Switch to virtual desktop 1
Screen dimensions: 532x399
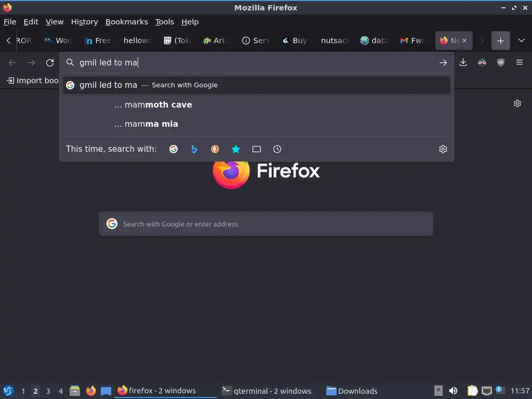23,391
